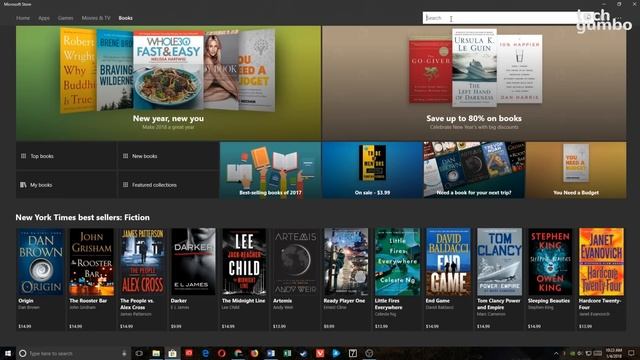Click the Windows Start button

click(x=7, y=353)
